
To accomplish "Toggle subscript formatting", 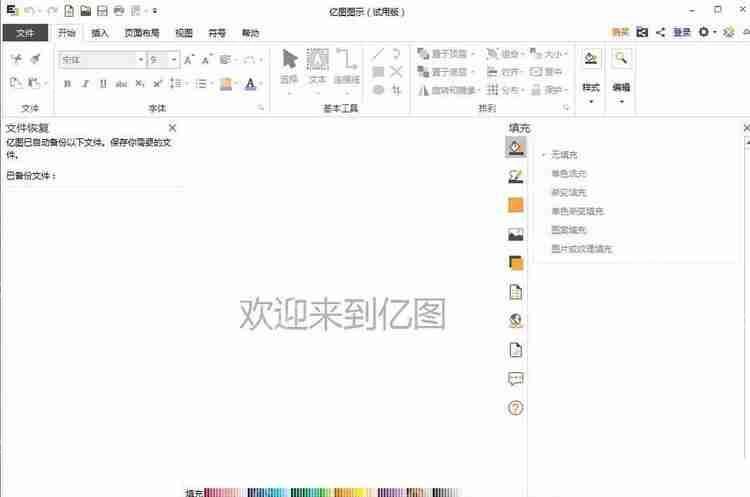I will [x=140, y=84].
